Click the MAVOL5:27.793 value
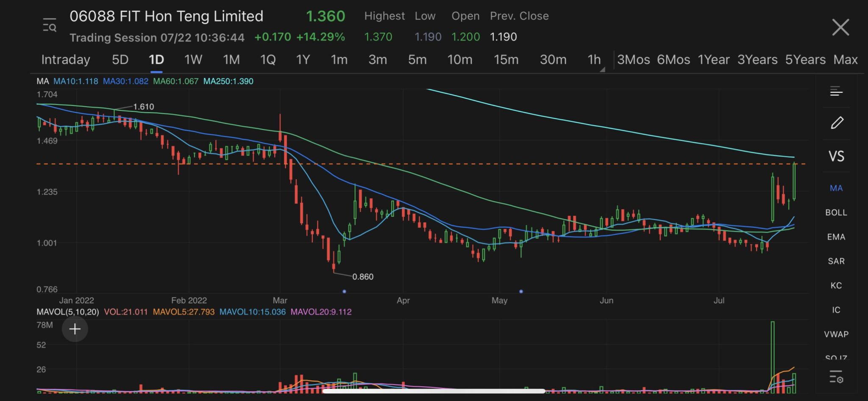Screen dimensions: 868x401 (184, 312)
